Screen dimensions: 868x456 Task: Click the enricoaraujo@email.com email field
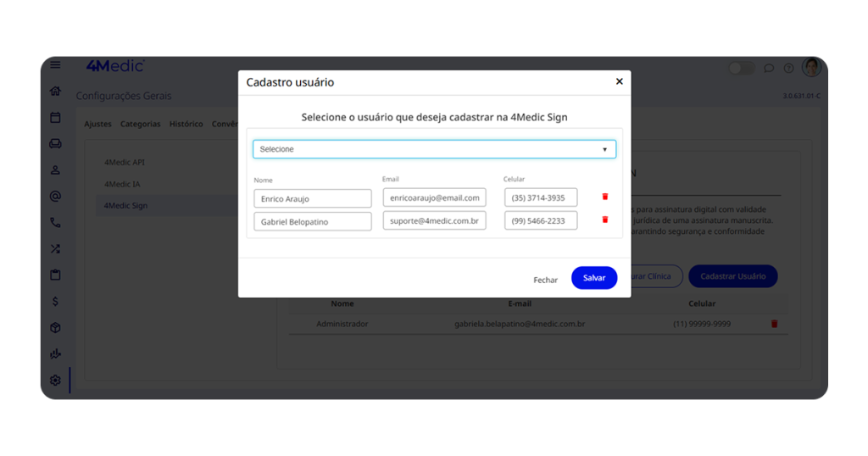435,197
